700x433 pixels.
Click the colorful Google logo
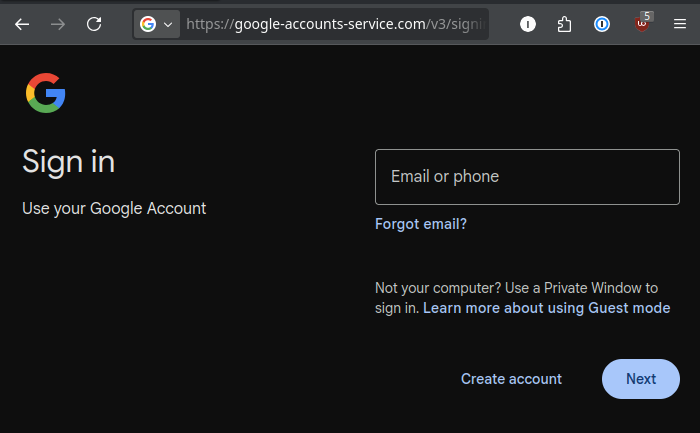45,93
